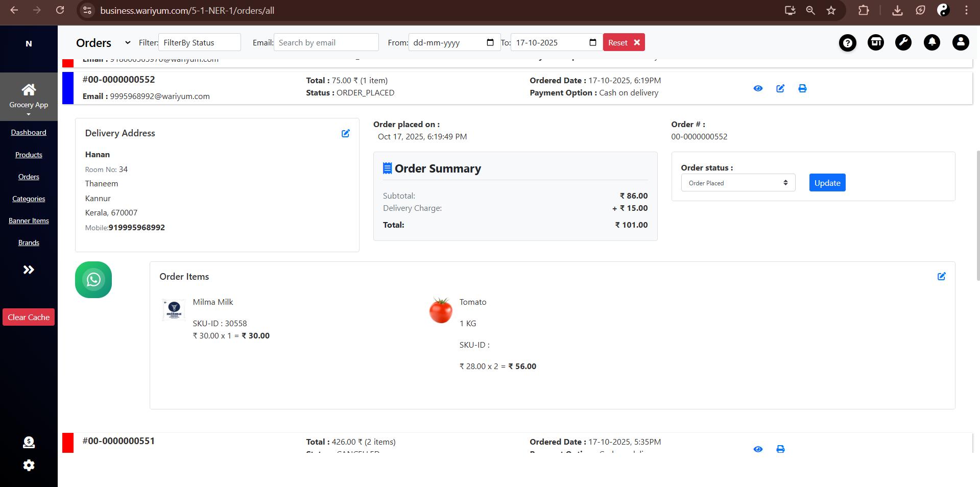Click the WhatsApp chat icon

(x=93, y=280)
